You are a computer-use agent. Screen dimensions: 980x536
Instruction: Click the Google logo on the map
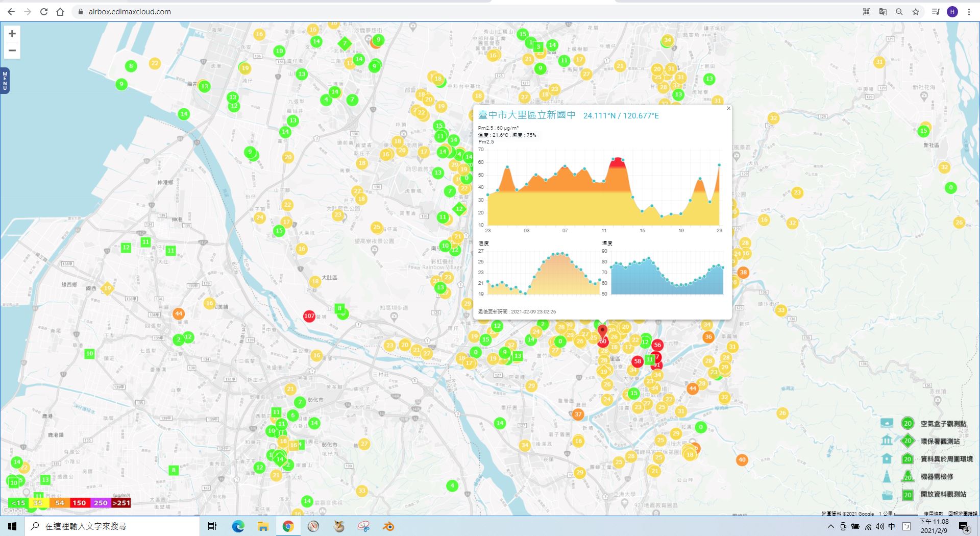click(15, 510)
